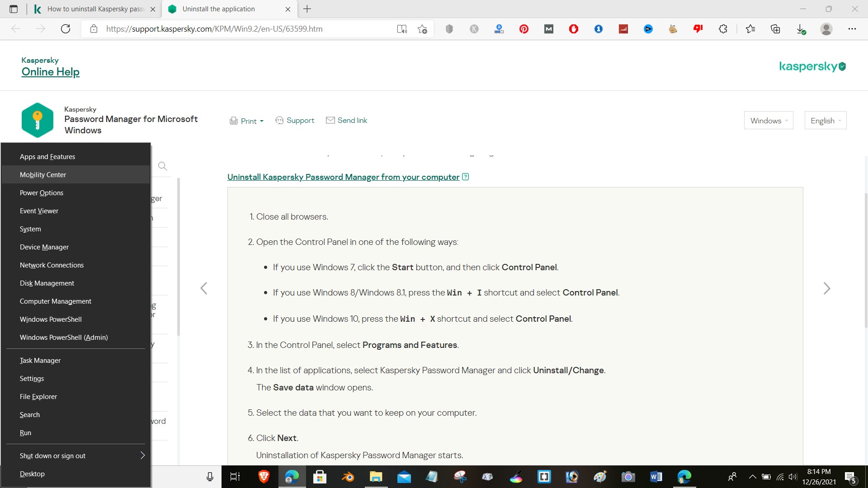This screenshot has width=868, height=488.
Task: Open Mail app from taskbar
Action: click(404, 477)
